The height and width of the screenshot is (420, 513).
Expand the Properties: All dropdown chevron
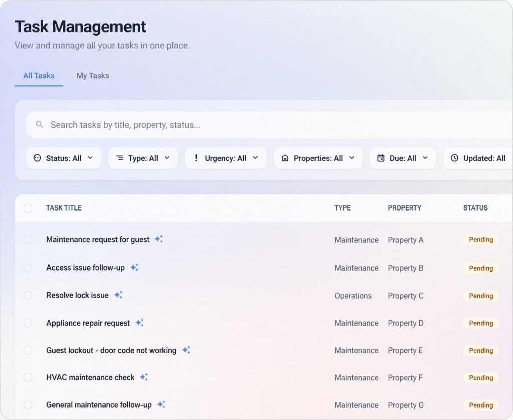(x=352, y=158)
